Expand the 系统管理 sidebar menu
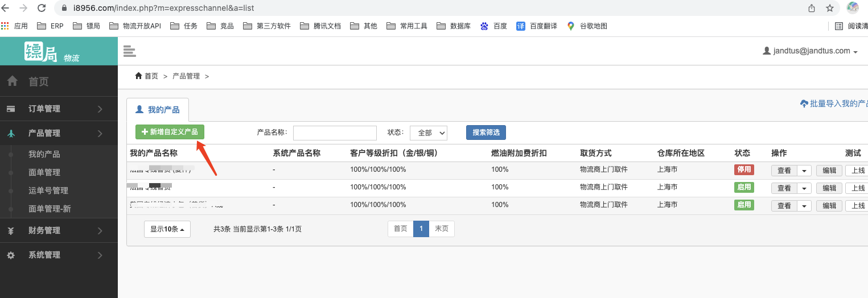The height and width of the screenshot is (298, 868). [59, 255]
